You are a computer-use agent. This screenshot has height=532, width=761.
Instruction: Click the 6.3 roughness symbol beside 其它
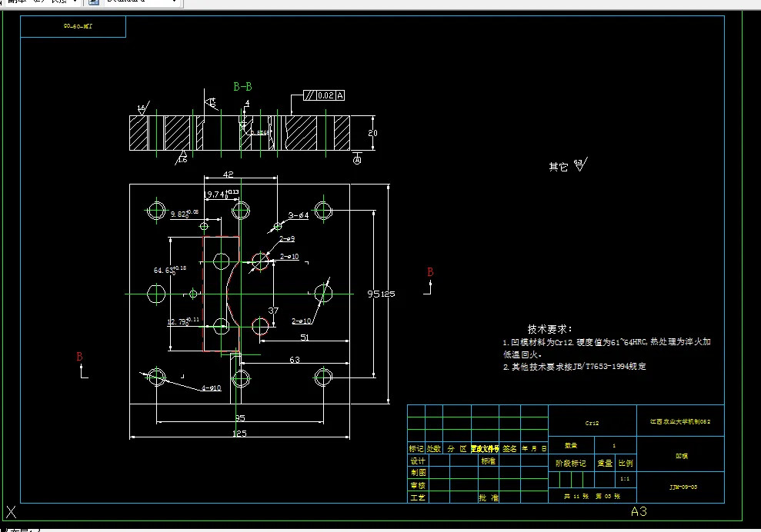click(580, 165)
